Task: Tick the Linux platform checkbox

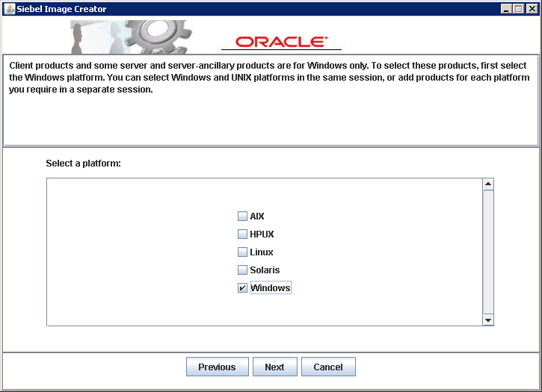Action: click(x=242, y=252)
